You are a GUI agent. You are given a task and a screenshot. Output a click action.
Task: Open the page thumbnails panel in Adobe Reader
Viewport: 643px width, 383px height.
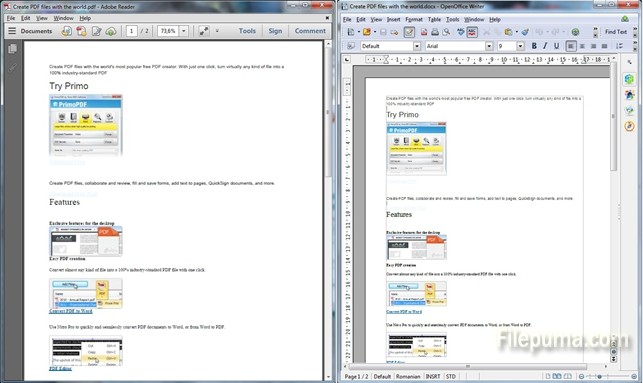tap(12, 49)
